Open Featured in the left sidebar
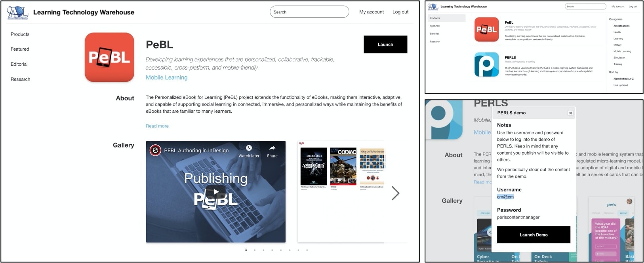This screenshot has width=644, height=263. [20, 49]
